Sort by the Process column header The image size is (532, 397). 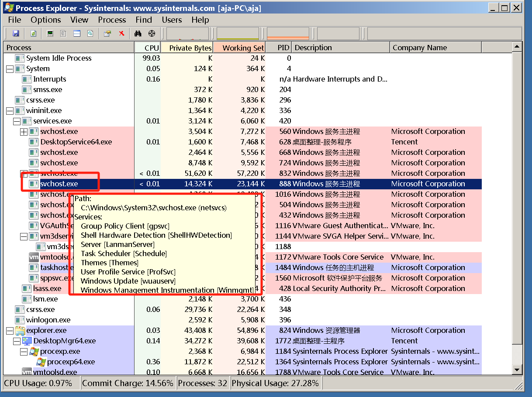(69, 48)
